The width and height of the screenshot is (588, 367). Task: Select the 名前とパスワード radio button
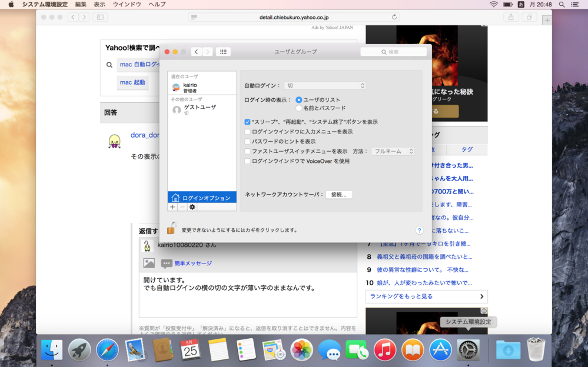coord(299,107)
